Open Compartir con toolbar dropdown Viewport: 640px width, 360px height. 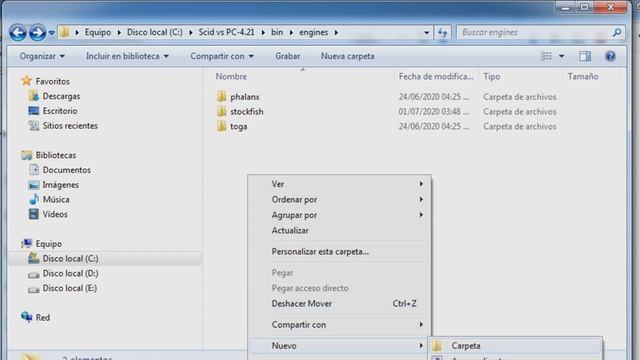[222, 56]
